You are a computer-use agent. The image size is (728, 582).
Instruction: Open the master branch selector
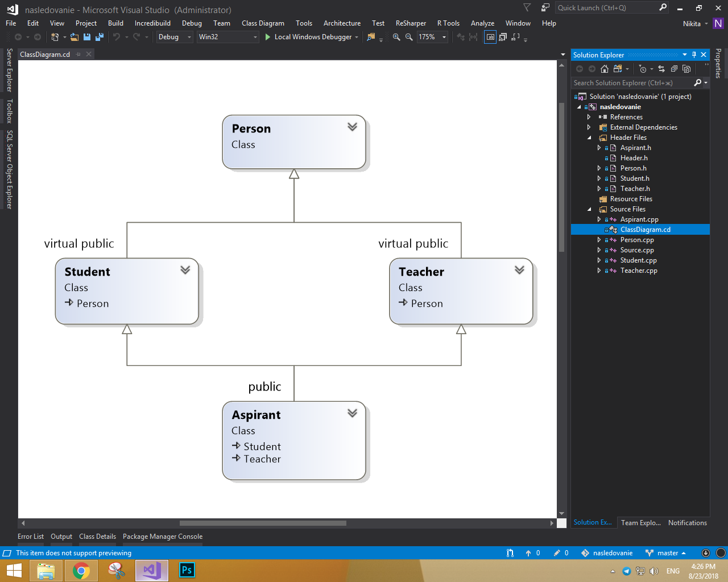(666, 553)
